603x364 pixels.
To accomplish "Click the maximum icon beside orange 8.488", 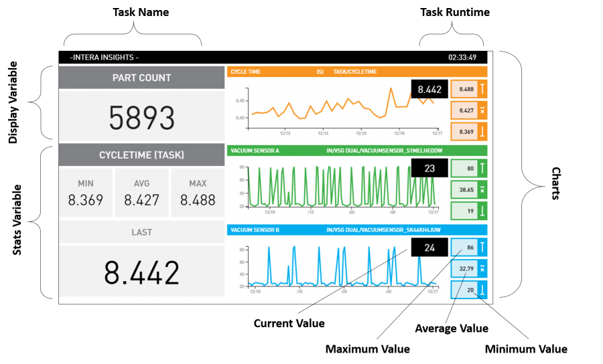I will coord(482,89).
